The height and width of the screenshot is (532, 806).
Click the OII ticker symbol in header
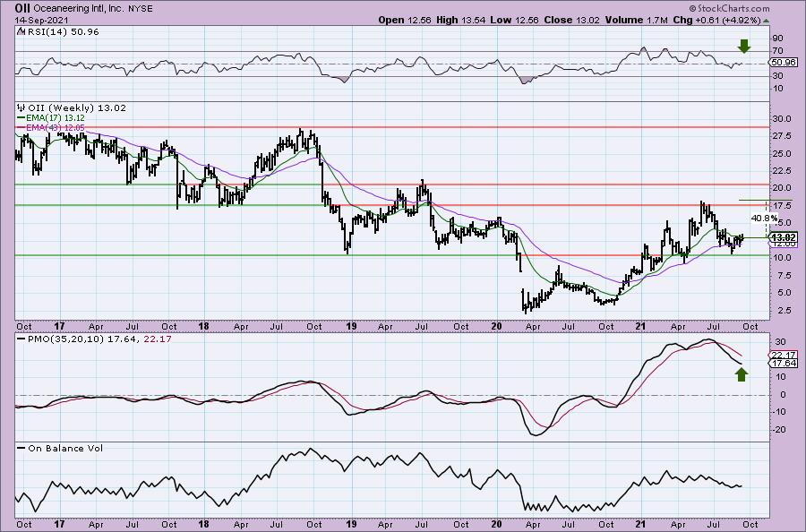pyautogui.click(x=22, y=8)
